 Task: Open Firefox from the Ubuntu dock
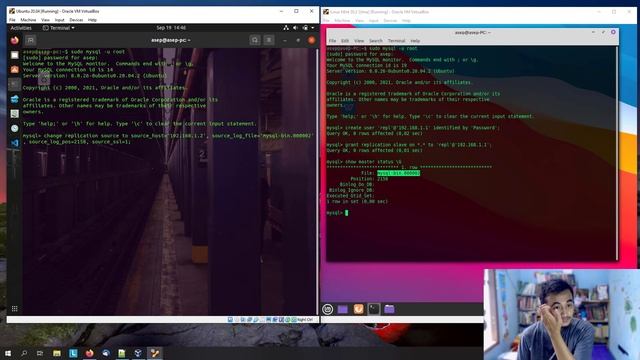(15, 40)
